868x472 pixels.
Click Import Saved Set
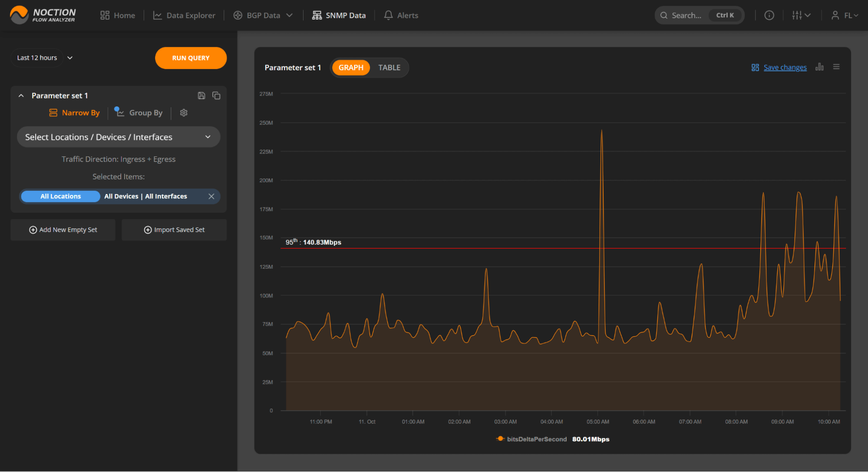(174, 230)
